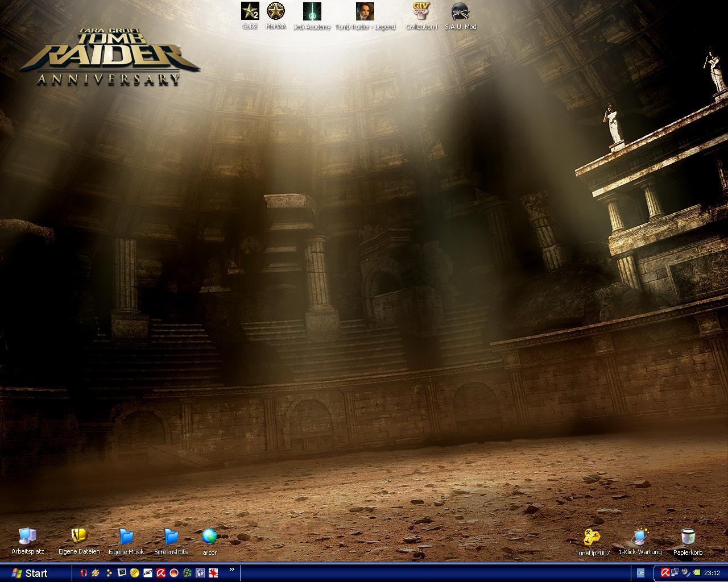Select the Jedi Academy desktop icon
Viewport: 728px width, 582px height.
[312, 15]
